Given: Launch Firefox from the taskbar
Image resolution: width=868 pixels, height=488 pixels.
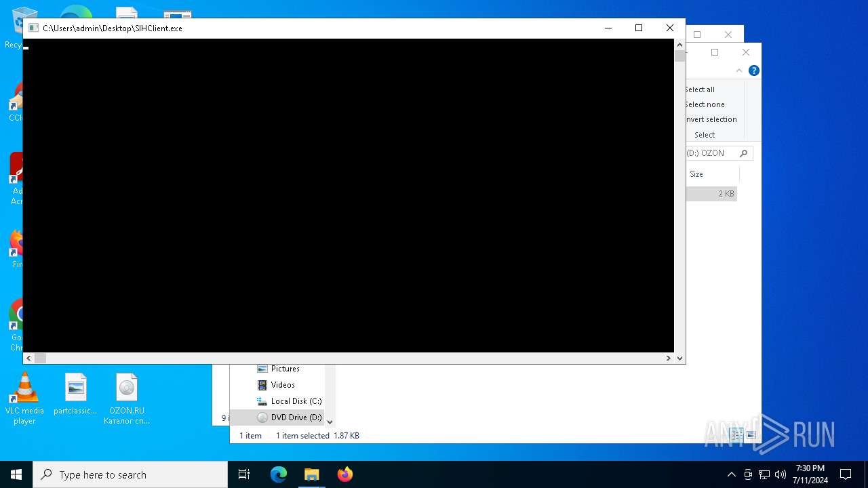Looking at the screenshot, I should 344,474.
